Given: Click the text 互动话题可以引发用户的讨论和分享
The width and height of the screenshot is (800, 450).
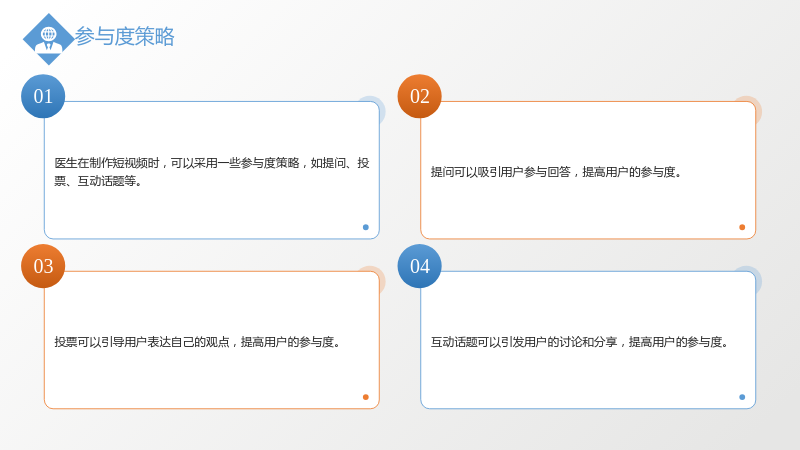Looking at the screenshot, I should coord(524,342).
